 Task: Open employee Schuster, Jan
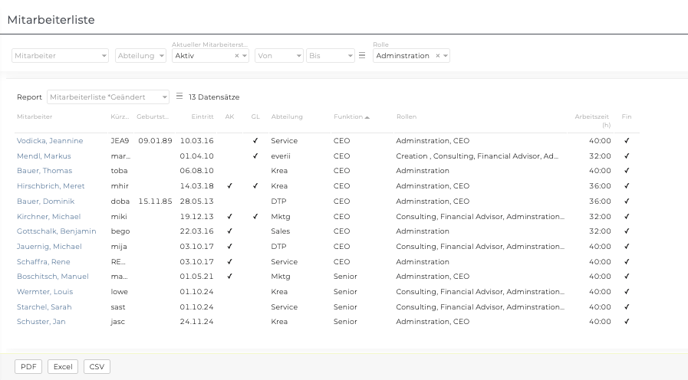41,322
